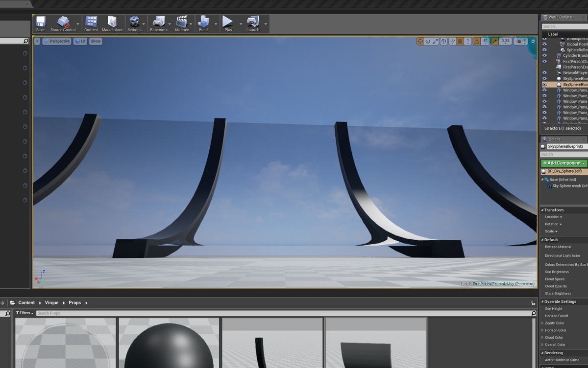The width and height of the screenshot is (588, 368).
Task: Select the black sphere asset thumbnail
Action: tap(169, 343)
